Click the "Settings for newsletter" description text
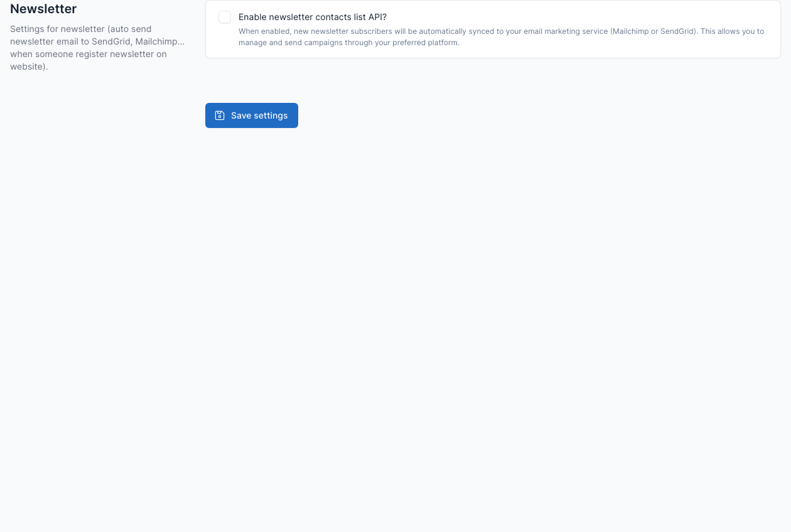 [97, 48]
